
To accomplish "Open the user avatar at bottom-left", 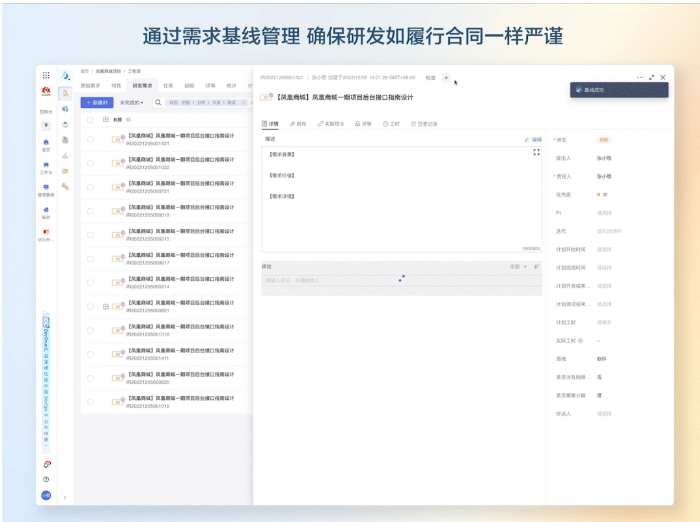I will pos(46,495).
